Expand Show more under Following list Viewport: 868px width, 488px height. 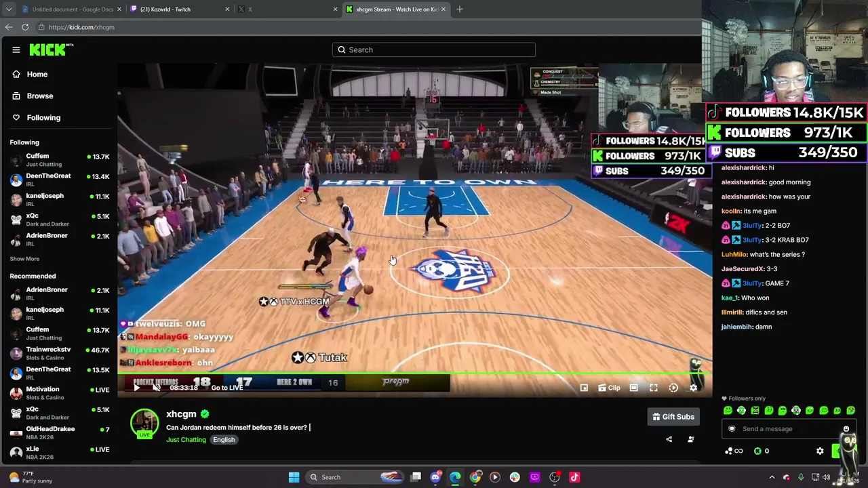24,259
